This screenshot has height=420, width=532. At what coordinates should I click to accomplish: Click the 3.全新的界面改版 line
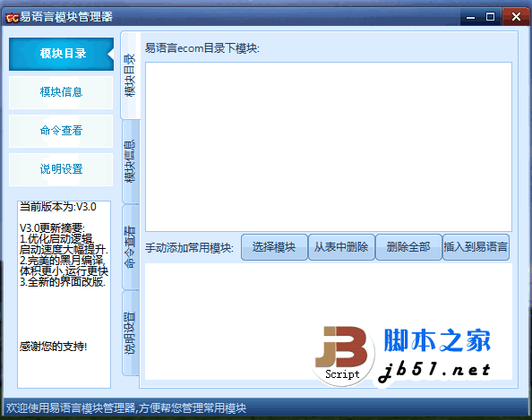coord(63,282)
